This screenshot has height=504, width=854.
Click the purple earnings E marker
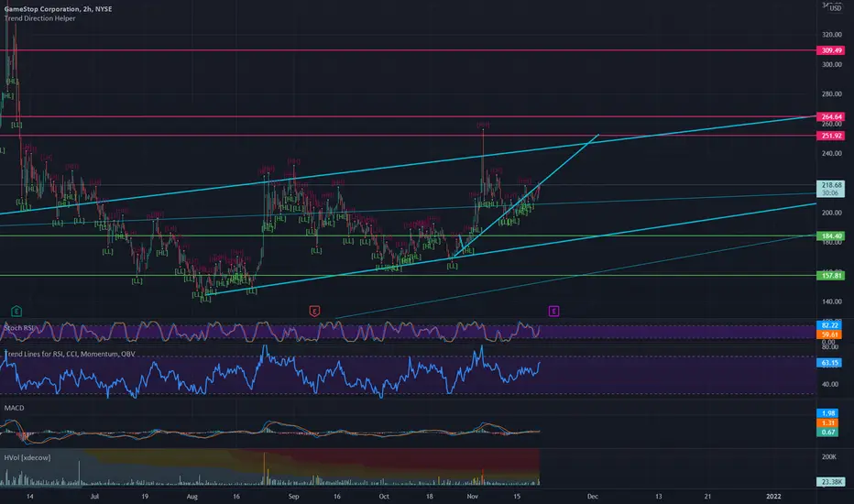click(553, 312)
